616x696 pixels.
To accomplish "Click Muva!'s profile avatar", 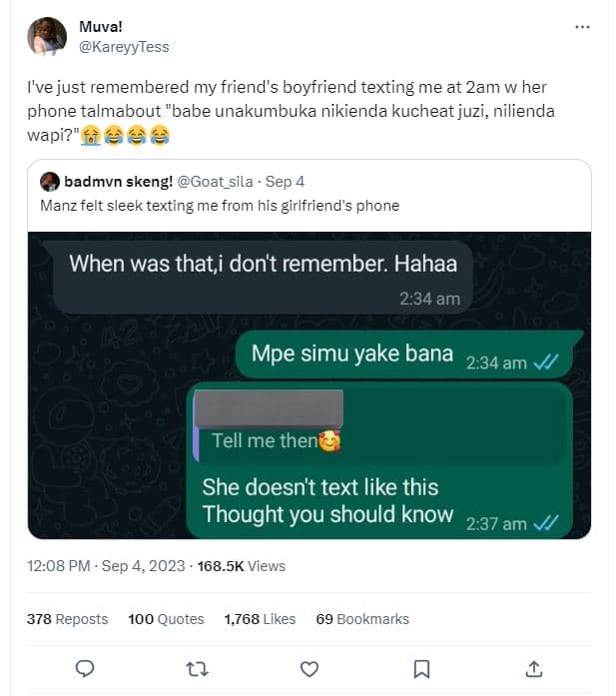I will pyautogui.click(x=46, y=37).
